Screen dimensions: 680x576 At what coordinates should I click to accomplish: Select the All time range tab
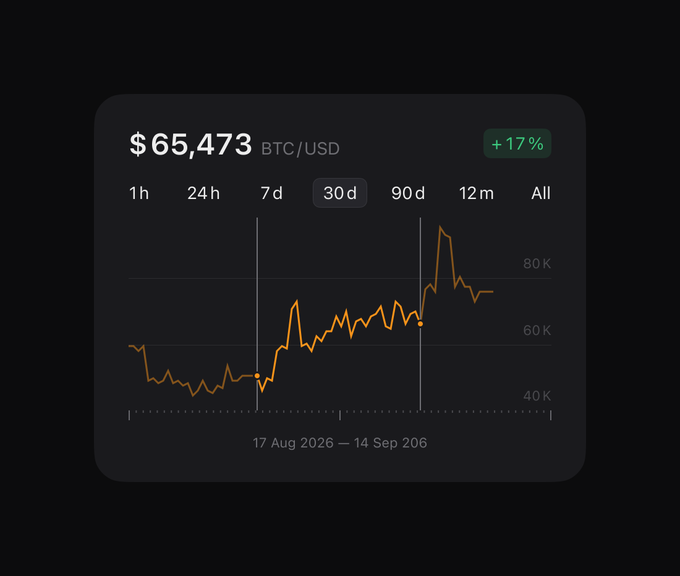click(541, 193)
